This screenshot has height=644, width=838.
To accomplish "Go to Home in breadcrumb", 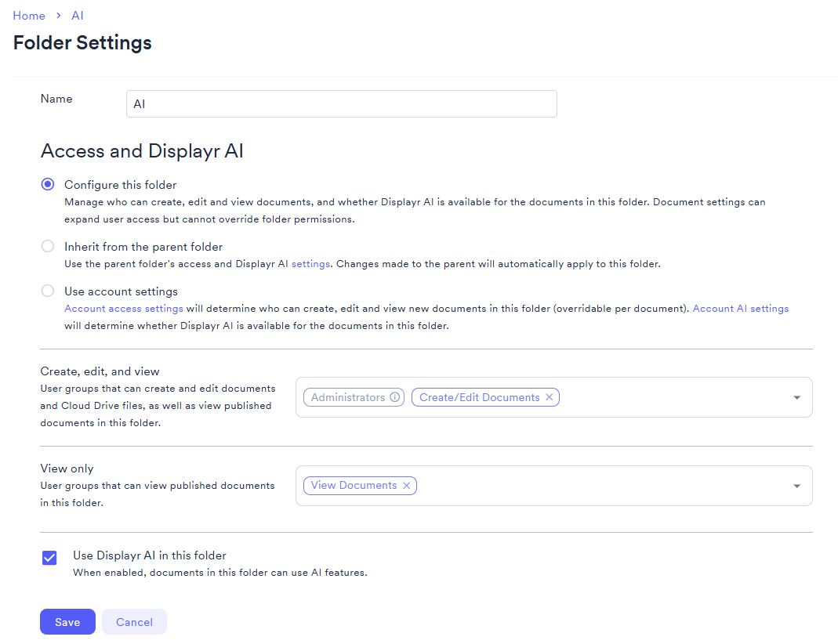I will point(29,16).
